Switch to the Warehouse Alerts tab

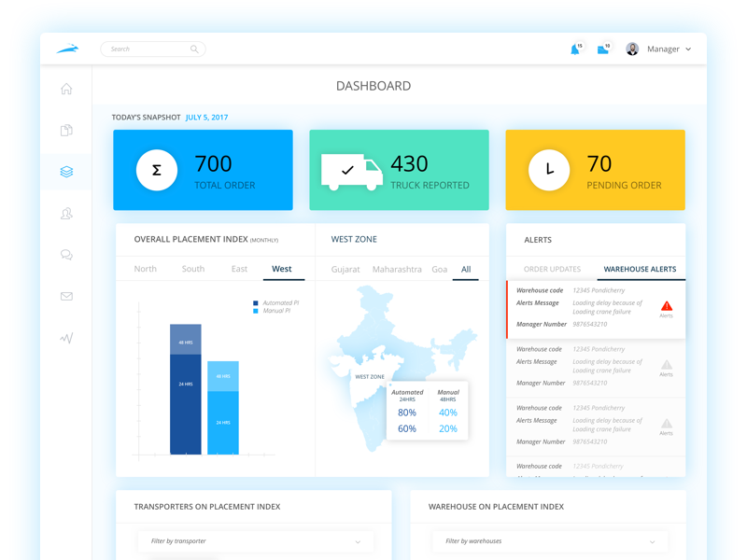[x=640, y=268]
